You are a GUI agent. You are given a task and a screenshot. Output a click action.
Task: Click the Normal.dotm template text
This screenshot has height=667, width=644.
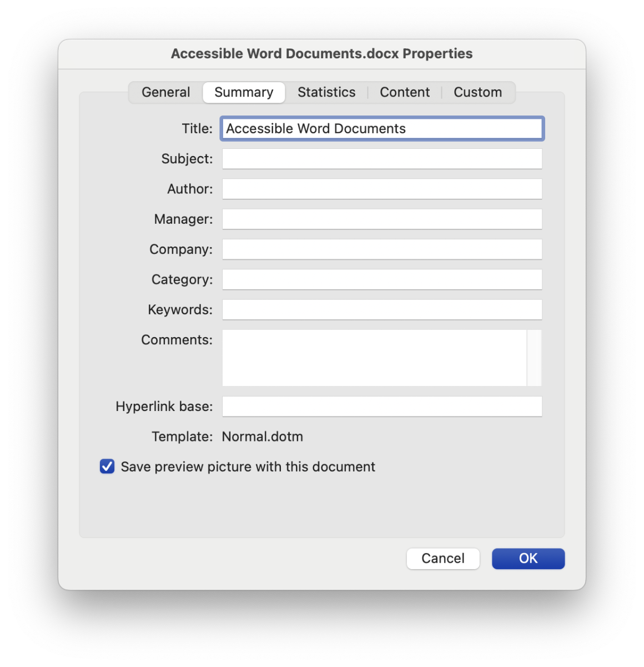[x=262, y=437]
